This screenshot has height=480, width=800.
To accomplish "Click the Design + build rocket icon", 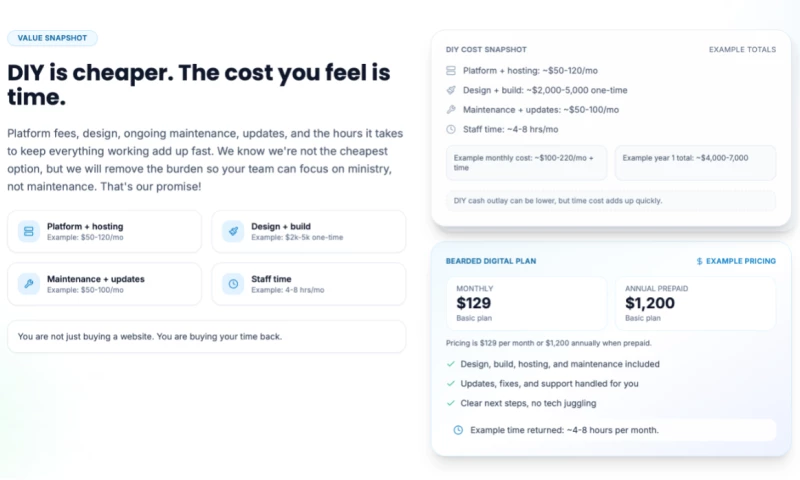I will coord(233,231).
